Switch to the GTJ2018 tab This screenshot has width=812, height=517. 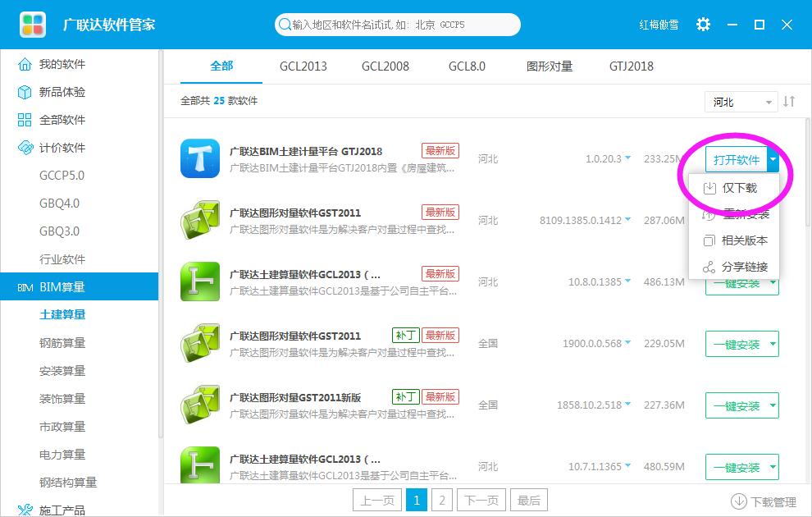pyautogui.click(x=632, y=66)
